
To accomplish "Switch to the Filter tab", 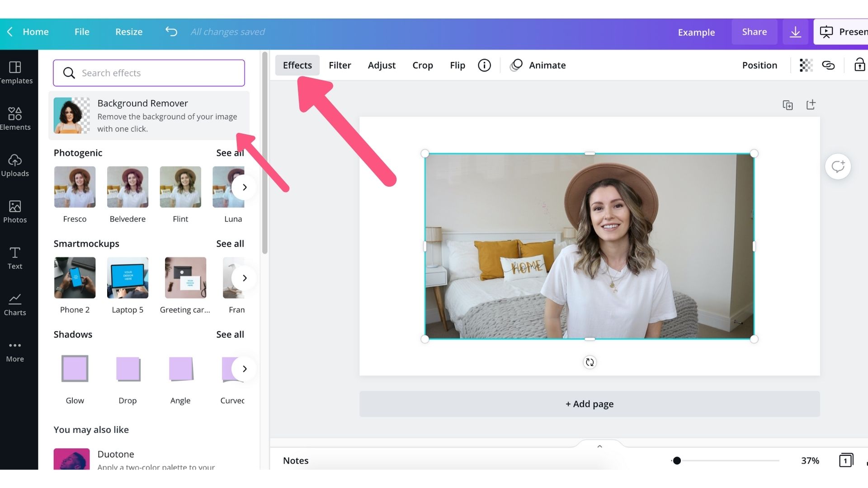I will (340, 64).
